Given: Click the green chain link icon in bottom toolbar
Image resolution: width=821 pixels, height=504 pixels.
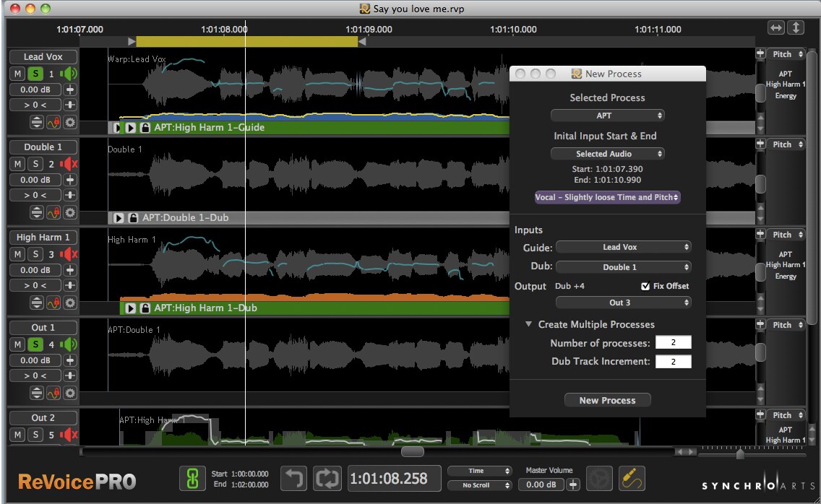Looking at the screenshot, I should pyautogui.click(x=192, y=478).
